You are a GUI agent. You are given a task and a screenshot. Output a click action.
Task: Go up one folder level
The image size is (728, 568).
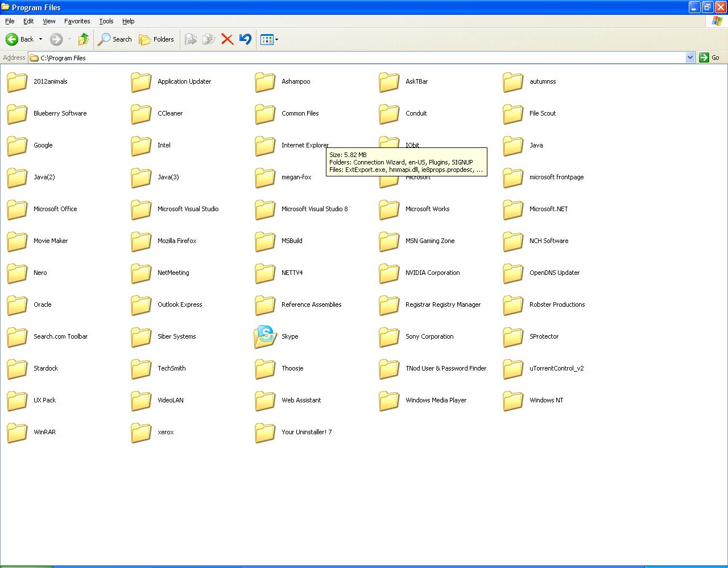pos(84,39)
